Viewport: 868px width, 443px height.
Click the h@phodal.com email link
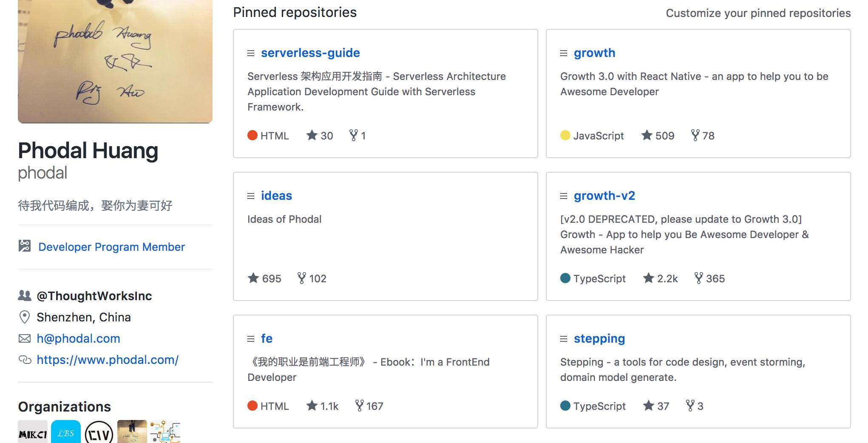pos(78,338)
